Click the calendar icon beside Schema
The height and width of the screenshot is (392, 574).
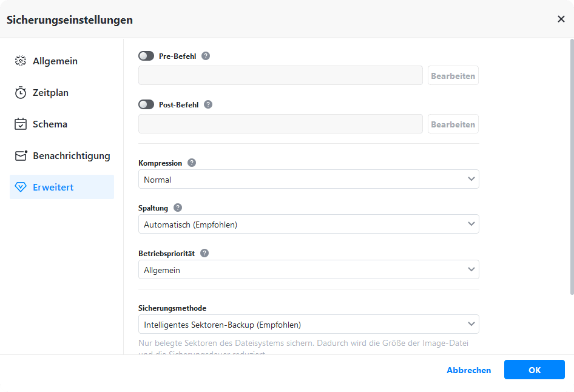click(21, 124)
